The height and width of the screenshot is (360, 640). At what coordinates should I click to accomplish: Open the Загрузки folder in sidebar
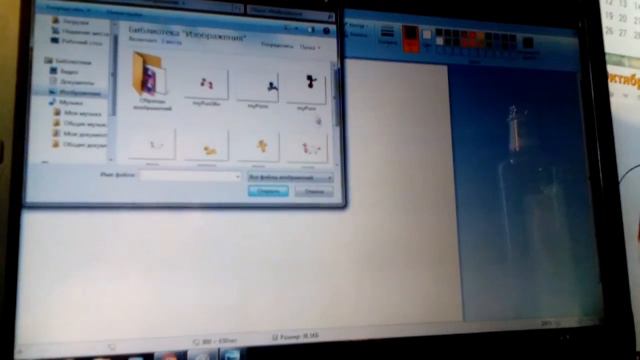pyautogui.click(x=70, y=21)
